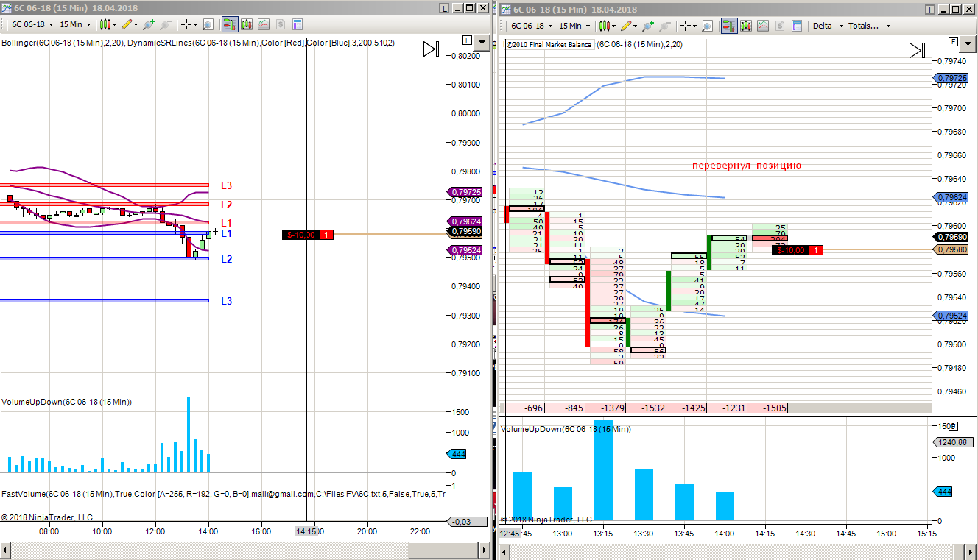Select the pencil drawing tool in left chart
Viewport: 978px width, 560px height.
(x=127, y=24)
